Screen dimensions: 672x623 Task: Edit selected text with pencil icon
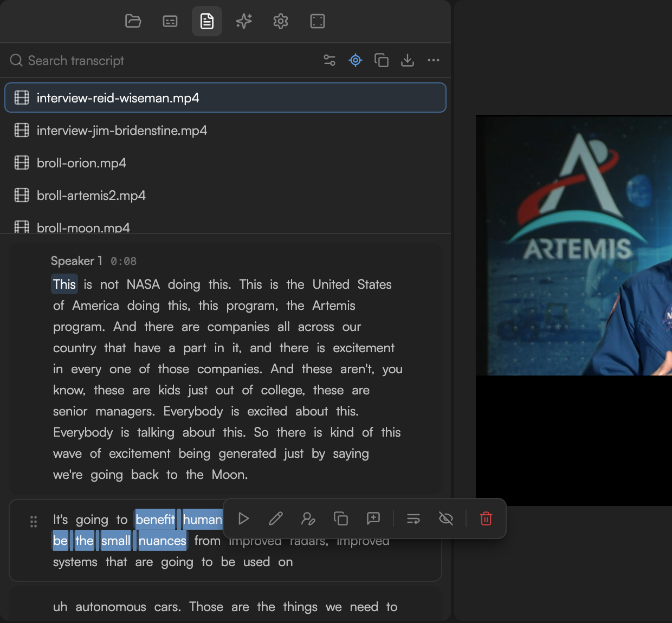276,518
